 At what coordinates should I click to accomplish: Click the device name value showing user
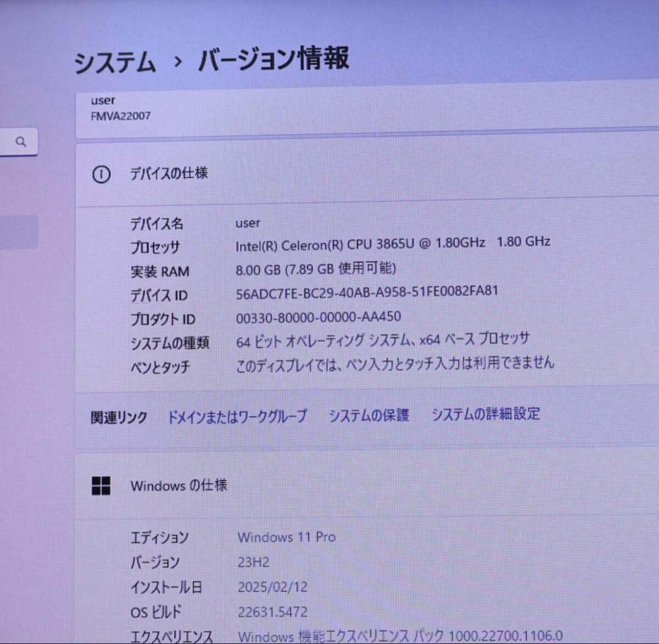pos(248,223)
